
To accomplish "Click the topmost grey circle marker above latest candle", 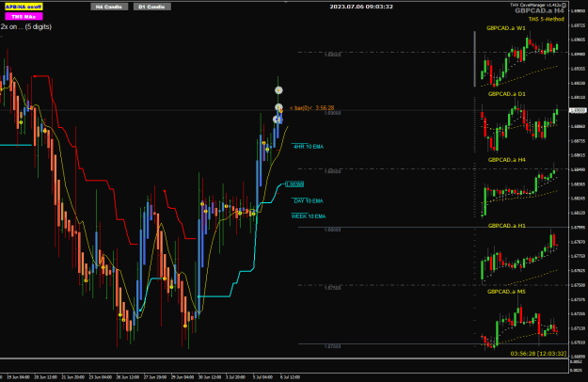I will point(278,90).
